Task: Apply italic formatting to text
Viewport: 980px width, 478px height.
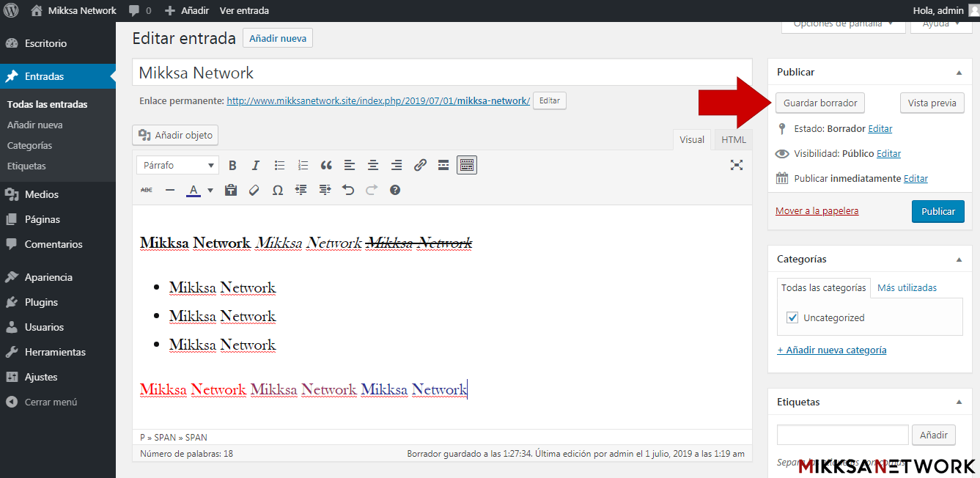Action: (256, 166)
